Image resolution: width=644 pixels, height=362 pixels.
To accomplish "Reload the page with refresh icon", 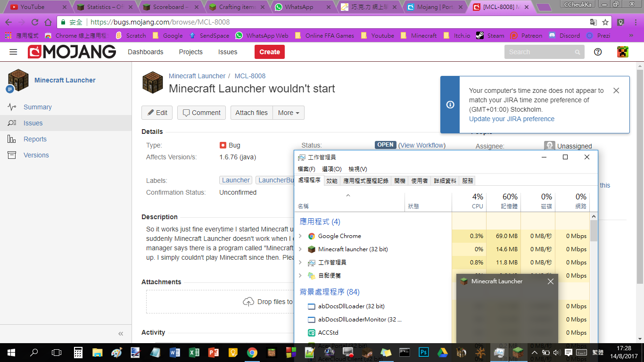I will pyautogui.click(x=35, y=22).
